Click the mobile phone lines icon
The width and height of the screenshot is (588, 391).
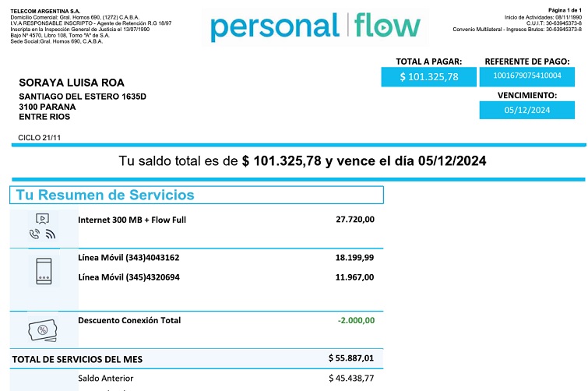pos(44,271)
